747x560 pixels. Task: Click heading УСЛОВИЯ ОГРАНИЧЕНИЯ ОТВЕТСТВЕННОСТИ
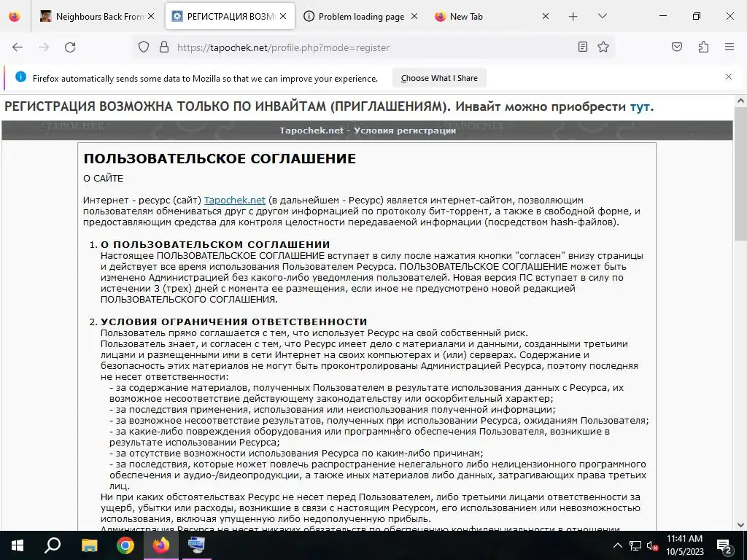tap(234, 322)
